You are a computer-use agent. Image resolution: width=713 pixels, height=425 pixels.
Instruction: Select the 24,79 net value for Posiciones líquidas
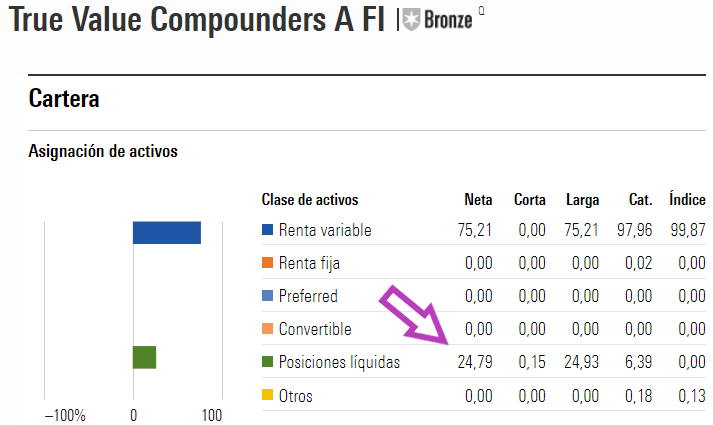pos(475,362)
